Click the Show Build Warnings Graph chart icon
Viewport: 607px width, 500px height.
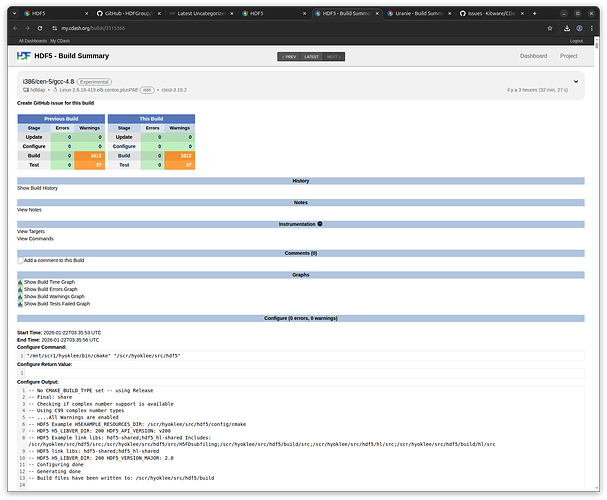click(x=20, y=296)
